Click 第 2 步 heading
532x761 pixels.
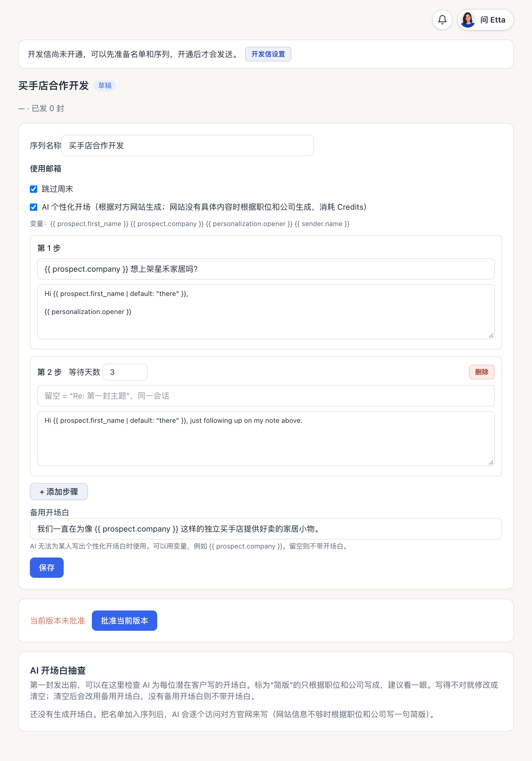(49, 372)
